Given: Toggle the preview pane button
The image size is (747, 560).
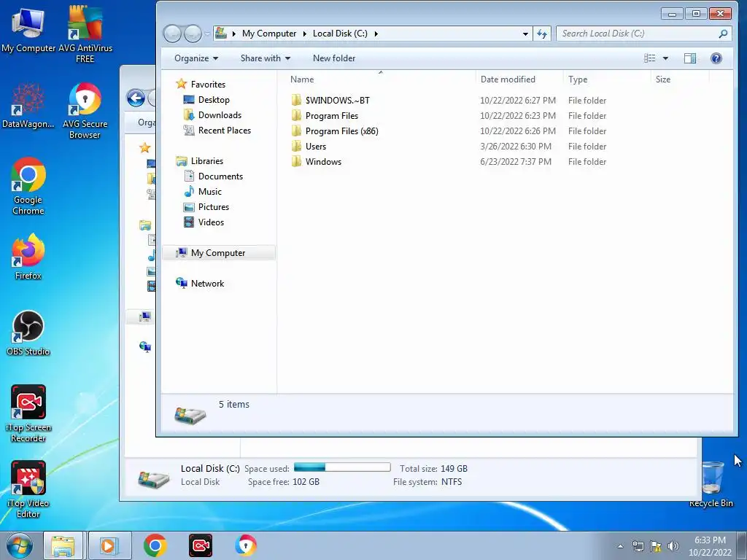Looking at the screenshot, I should point(690,58).
